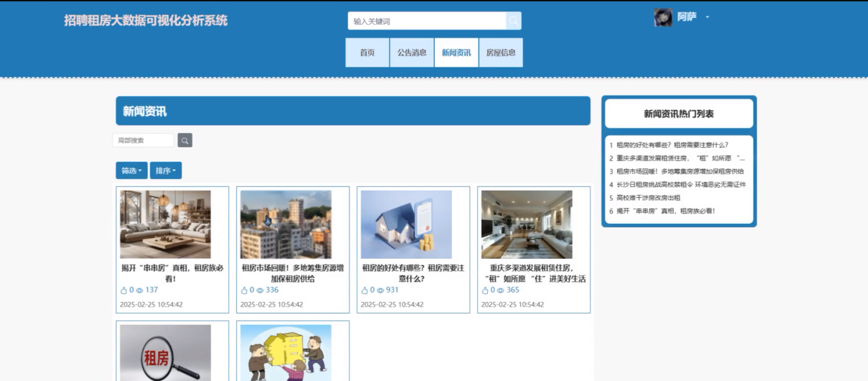Click the card title 揭开"串串房"真相，租房族必看！

point(172,274)
